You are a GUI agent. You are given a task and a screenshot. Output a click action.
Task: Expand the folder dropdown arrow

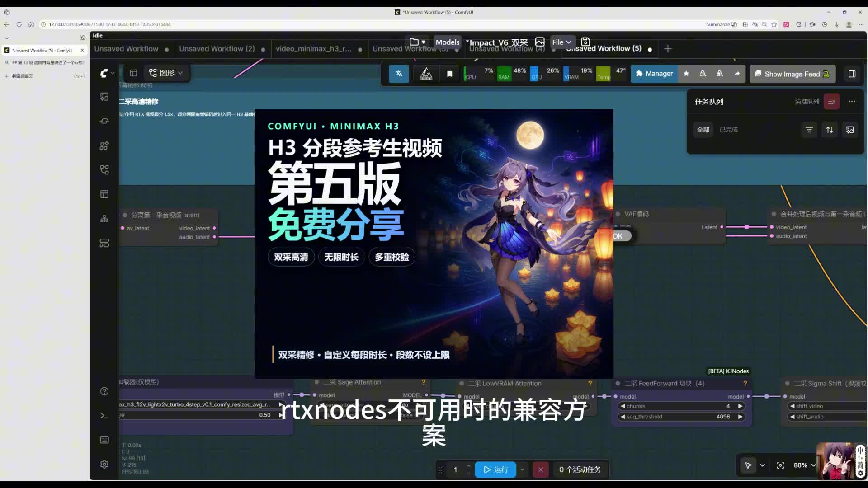point(424,42)
